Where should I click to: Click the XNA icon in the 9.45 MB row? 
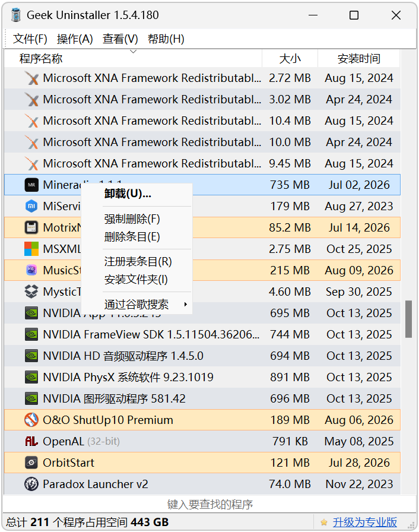[x=31, y=163]
